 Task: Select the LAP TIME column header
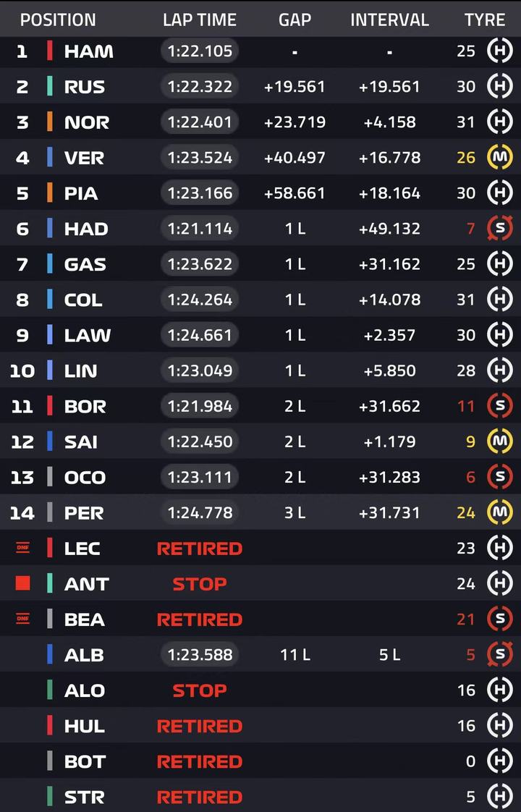tap(200, 20)
